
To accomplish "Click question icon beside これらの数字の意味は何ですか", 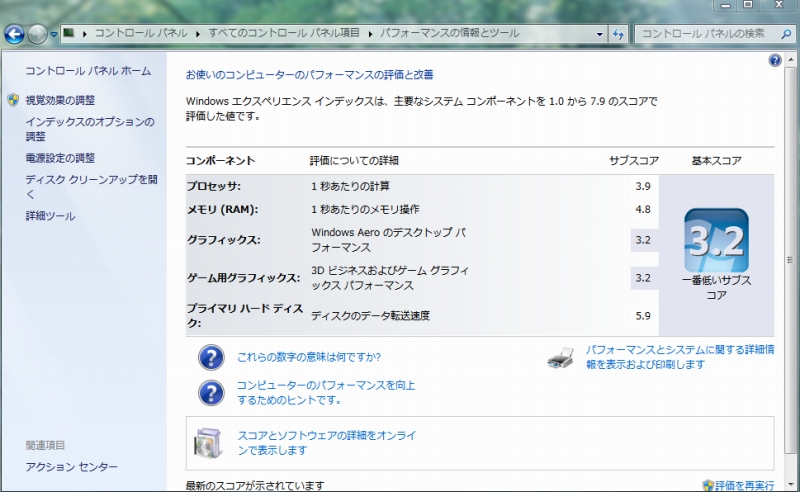I will [211, 357].
